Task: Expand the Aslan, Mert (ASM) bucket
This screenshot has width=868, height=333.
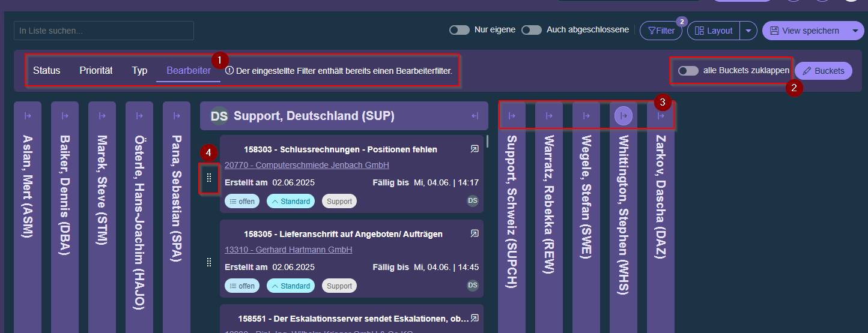Action: click(28, 116)
